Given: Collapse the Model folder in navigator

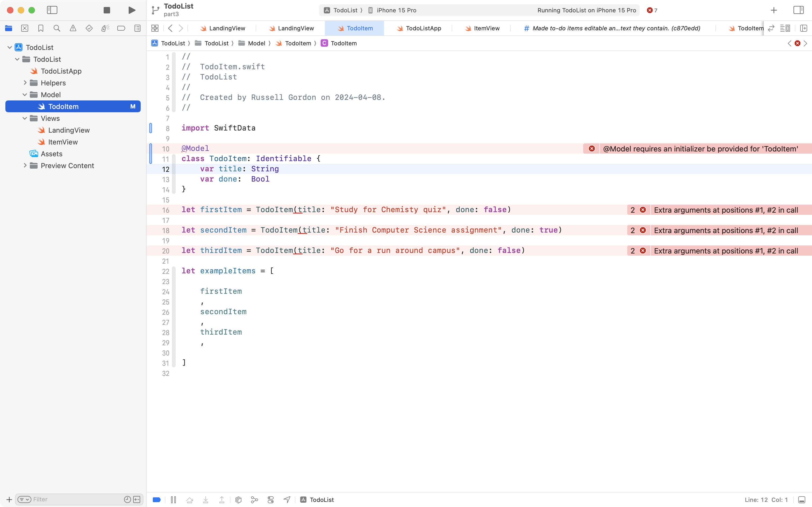Looking at the screenshot, I should pos(24,95).
